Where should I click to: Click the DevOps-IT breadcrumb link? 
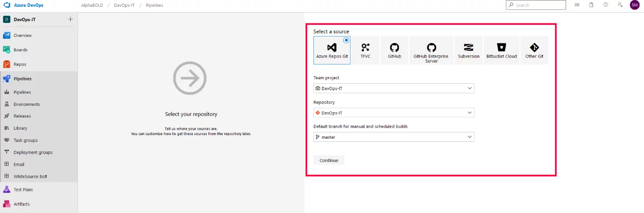tap(124, 5)
